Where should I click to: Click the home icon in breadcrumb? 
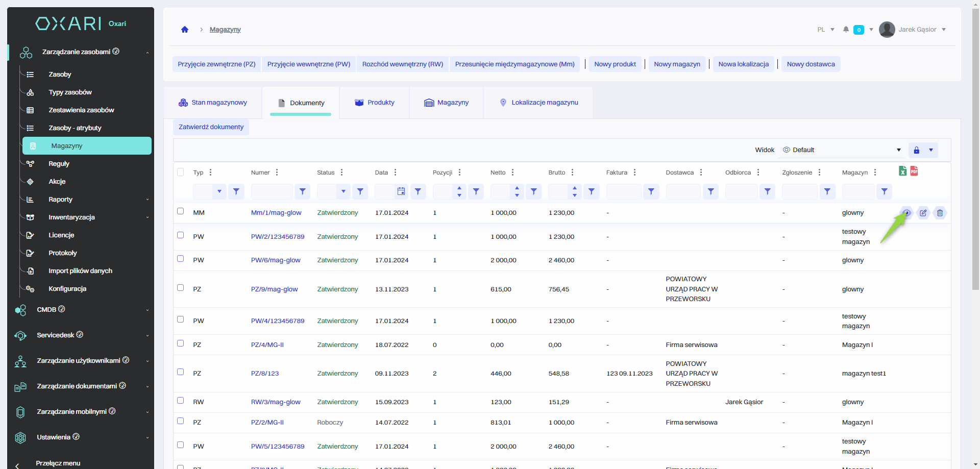click(185, 30)
